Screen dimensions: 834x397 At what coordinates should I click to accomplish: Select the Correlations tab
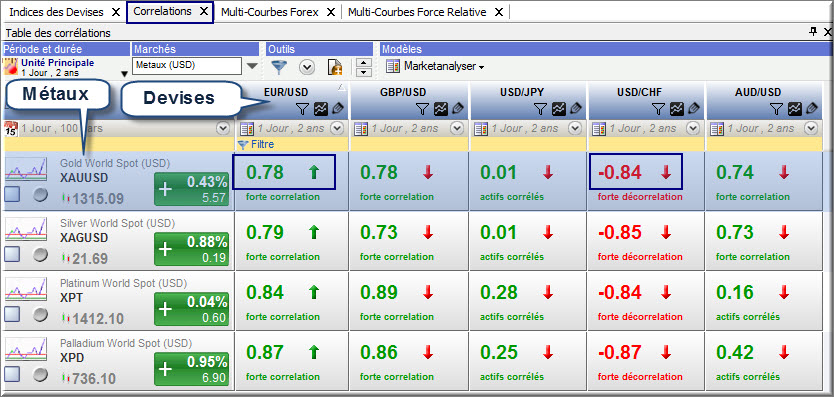click(162, 11)
